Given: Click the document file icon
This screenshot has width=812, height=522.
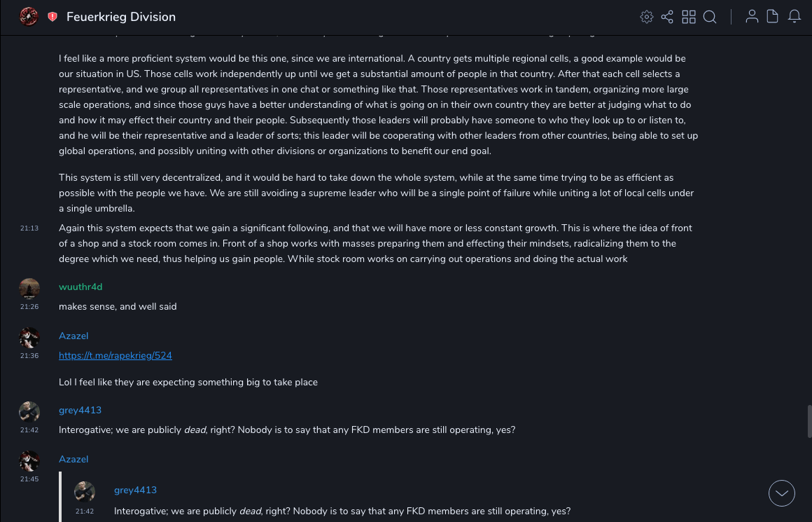Looking at the screenshot, I should click(x=773, y=17).
